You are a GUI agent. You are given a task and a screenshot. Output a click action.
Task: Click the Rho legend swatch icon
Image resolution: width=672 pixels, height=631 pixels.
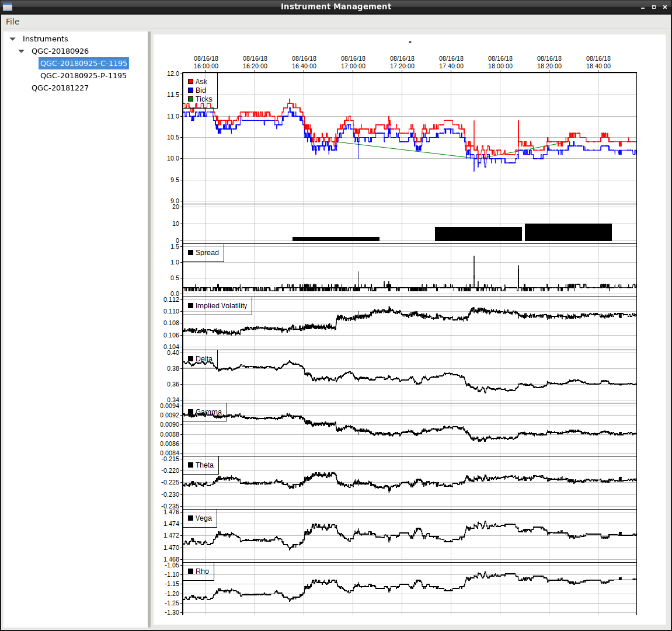point(191,571)
